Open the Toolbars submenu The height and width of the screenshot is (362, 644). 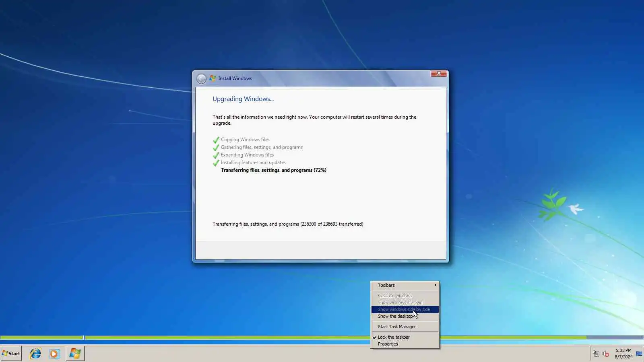405,285
